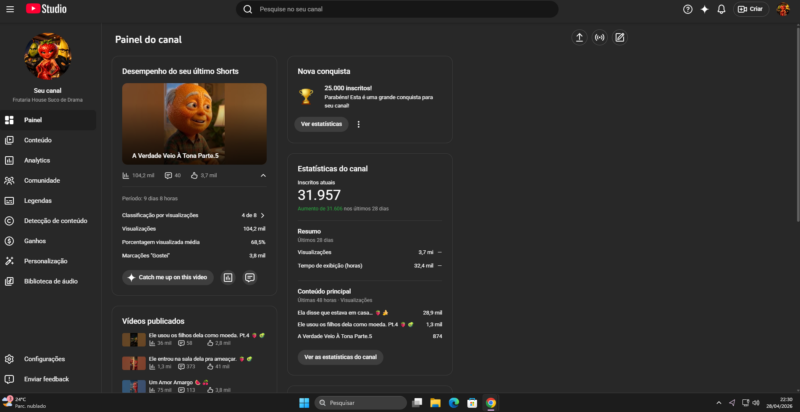This screenshot has width=800, height=412.
Task: Open the weather widget showing 24°C
Action: click(24, 402)
